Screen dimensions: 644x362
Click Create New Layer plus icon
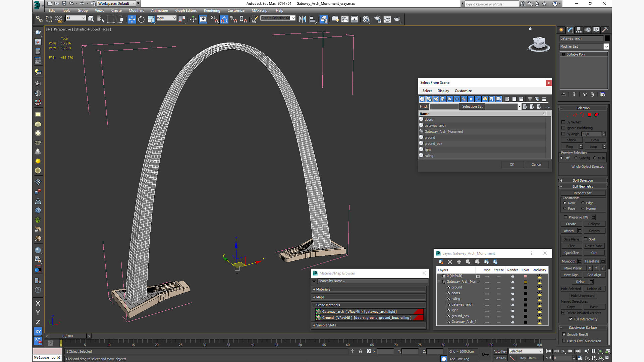[459, 262]
